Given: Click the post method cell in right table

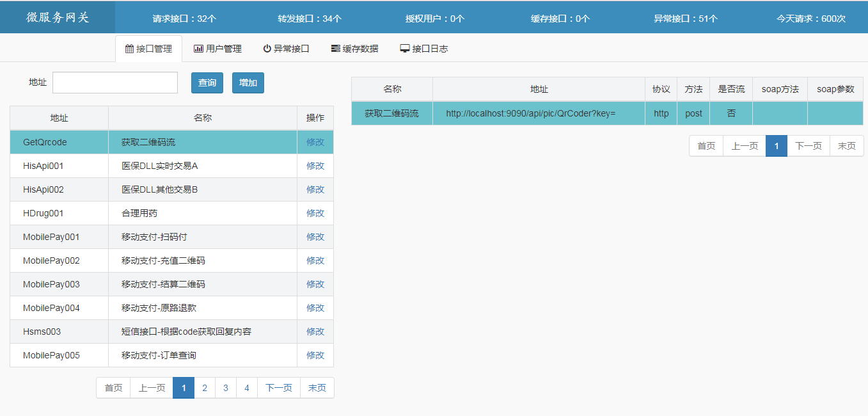Looking at the screenshot, I should click(x=693, y=113).
